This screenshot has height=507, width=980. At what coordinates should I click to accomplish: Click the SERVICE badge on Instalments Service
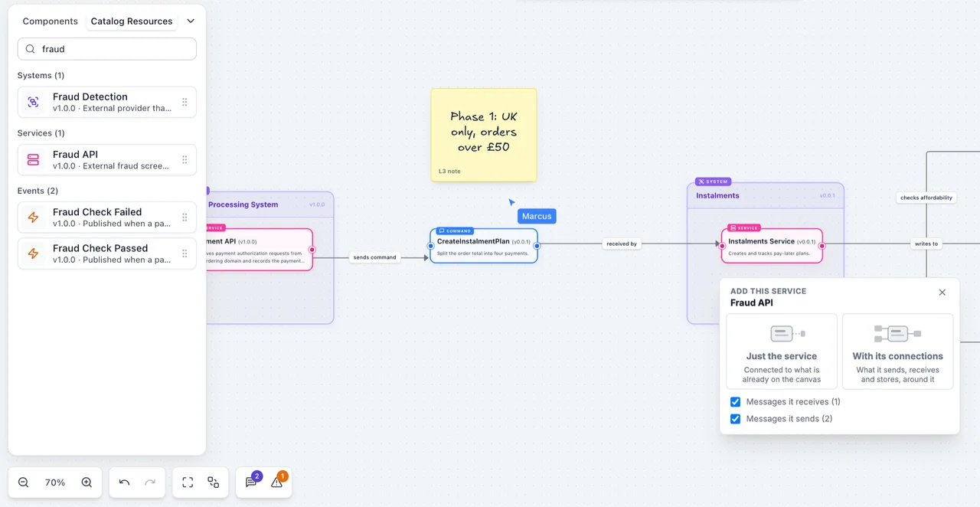[x=743, y=227]
